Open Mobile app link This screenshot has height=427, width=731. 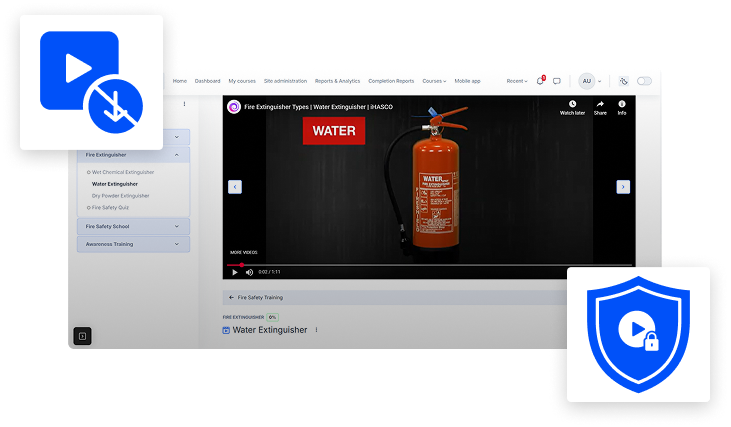[x=467, y=81]
